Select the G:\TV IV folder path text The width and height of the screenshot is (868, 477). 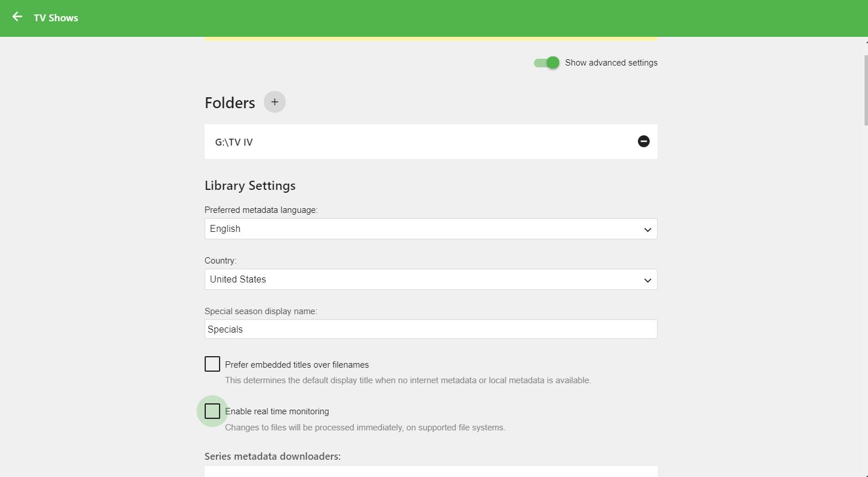coord(234,142)
